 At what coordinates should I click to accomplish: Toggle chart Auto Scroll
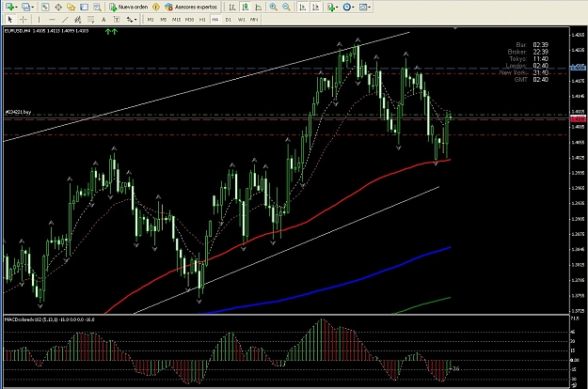coord(302,7)
